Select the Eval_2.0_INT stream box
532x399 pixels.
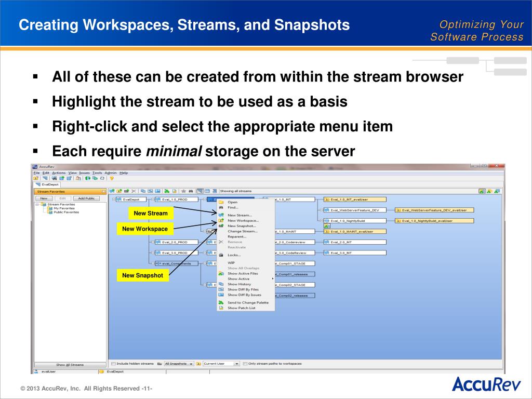(x=355, y=242)
